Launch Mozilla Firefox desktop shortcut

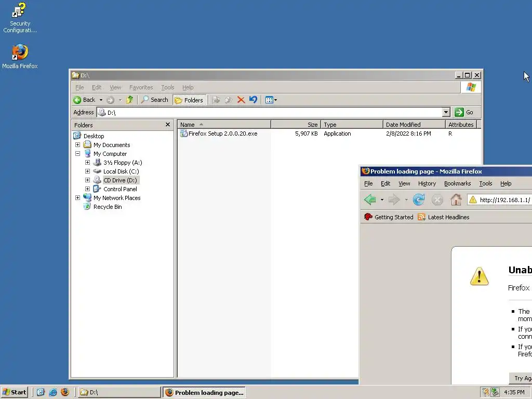click(x=20, y=56)
